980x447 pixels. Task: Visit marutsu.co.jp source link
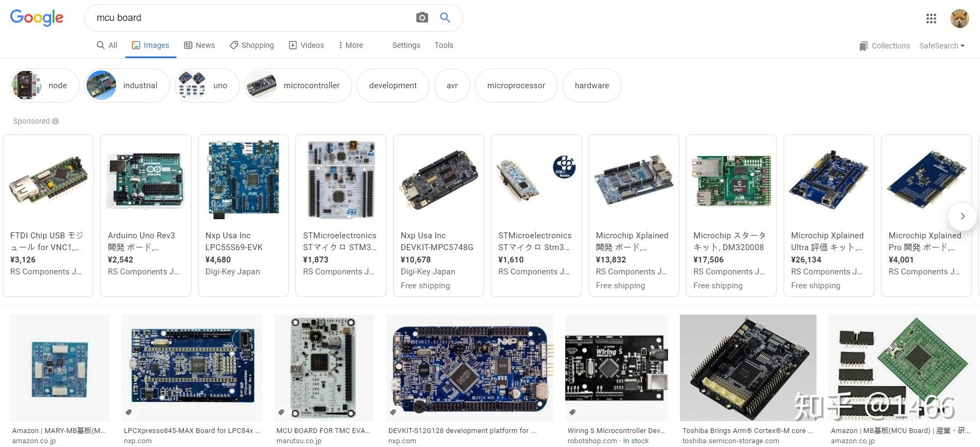click(x=299, y=441)
